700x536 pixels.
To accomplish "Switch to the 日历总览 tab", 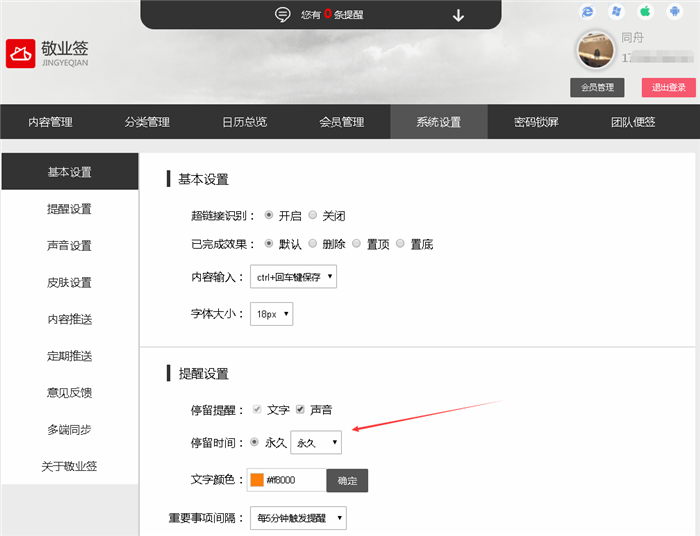I will tap(244, 122).
